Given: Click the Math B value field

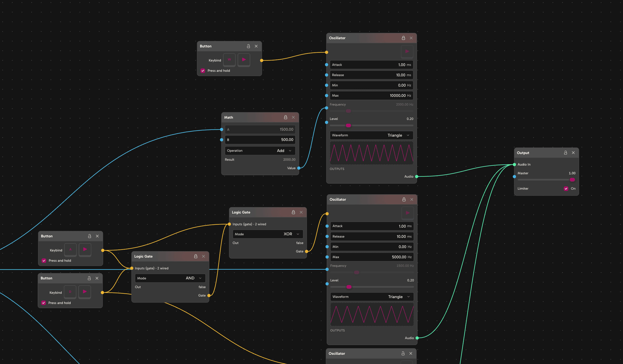Looking at the screenshot, I should [x=260, y=140].
